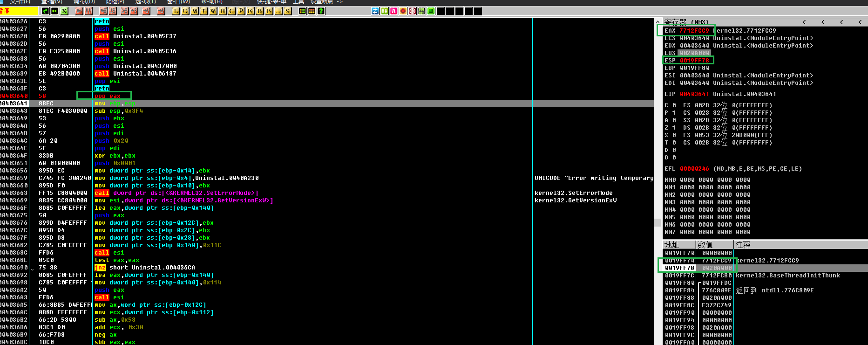
Task: Click the 010/101 binary toolbar icon
Action: pos(421,11)
